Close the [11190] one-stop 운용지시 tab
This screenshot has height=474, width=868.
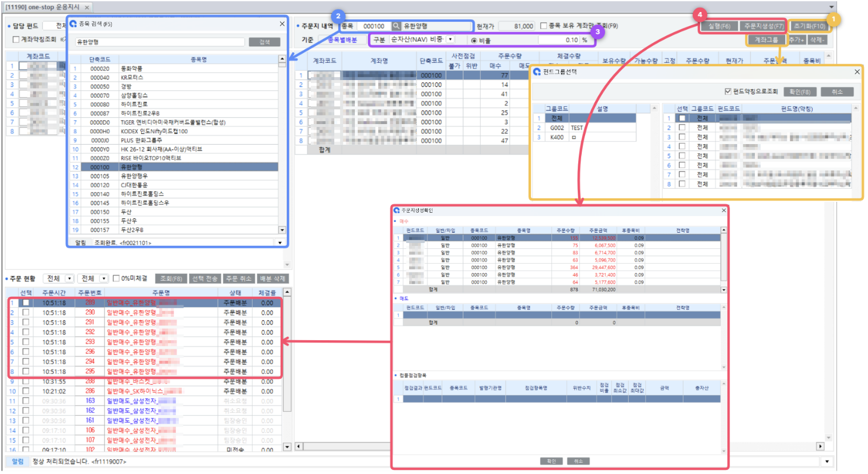87,7
